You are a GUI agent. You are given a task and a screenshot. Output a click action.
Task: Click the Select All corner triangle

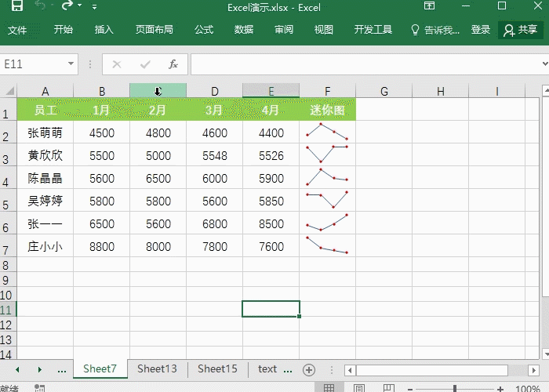click(x=9, y=91)
